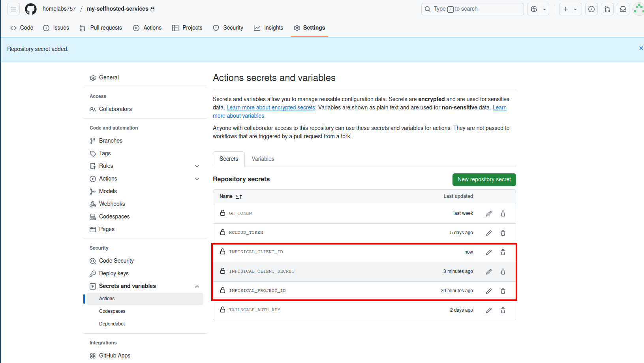Open the create new plus menu
Image resolution: width=644 pixels, height=363 pixels.
pos(570,9)
